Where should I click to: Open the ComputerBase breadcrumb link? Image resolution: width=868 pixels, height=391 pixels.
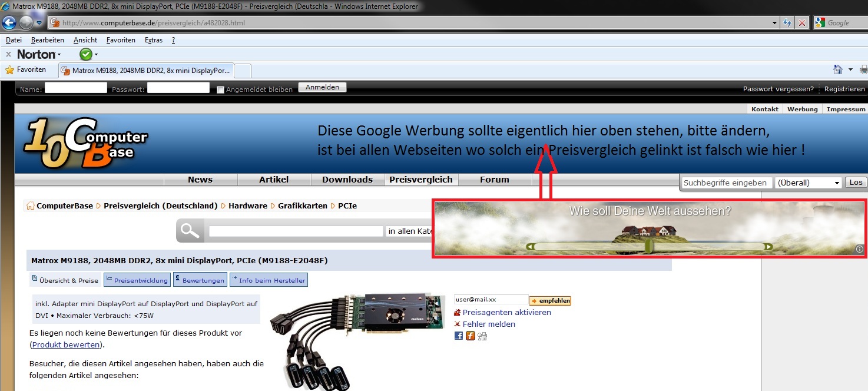(x=65, y=206)
